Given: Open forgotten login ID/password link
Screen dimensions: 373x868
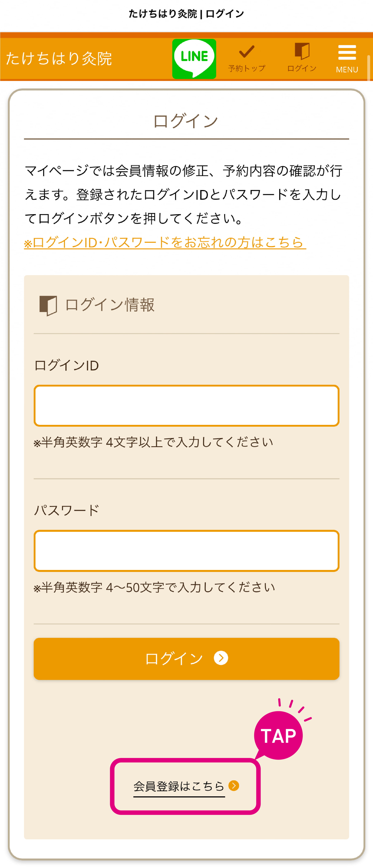Looking at the screenshot, I should click(165, 242).
